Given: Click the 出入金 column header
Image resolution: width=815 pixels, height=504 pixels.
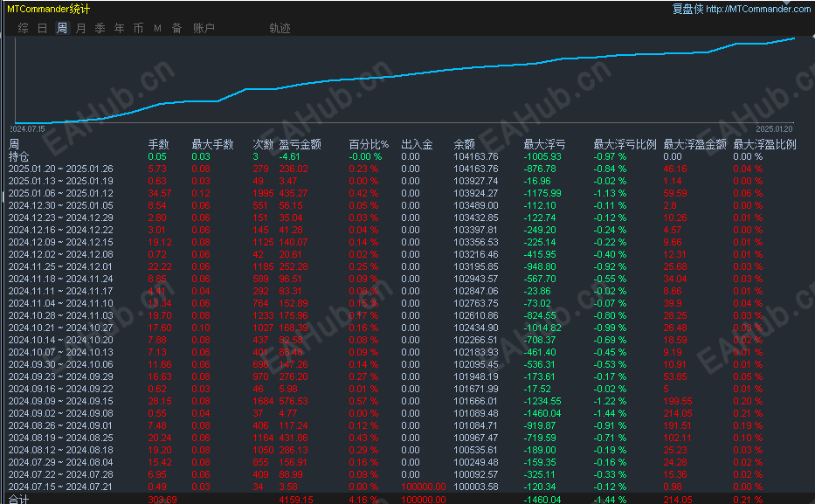Looking at the screenshot, I should (x=417, y=144).
